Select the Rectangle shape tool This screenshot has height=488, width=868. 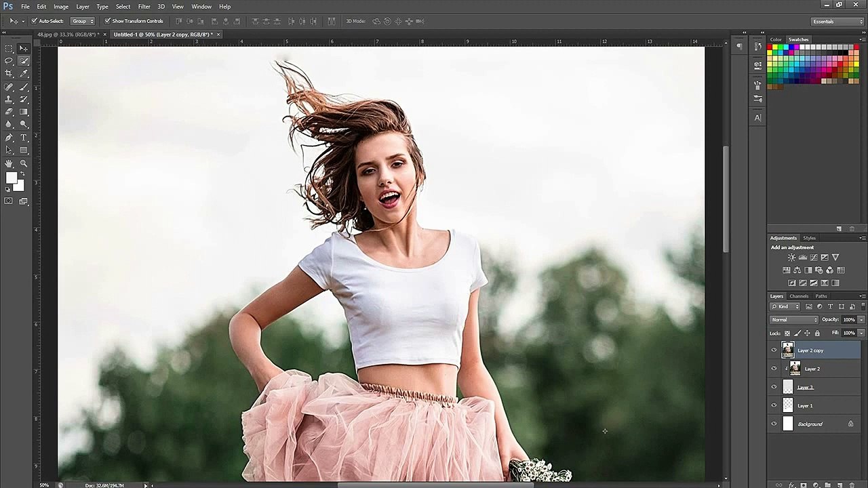(24, 150)
